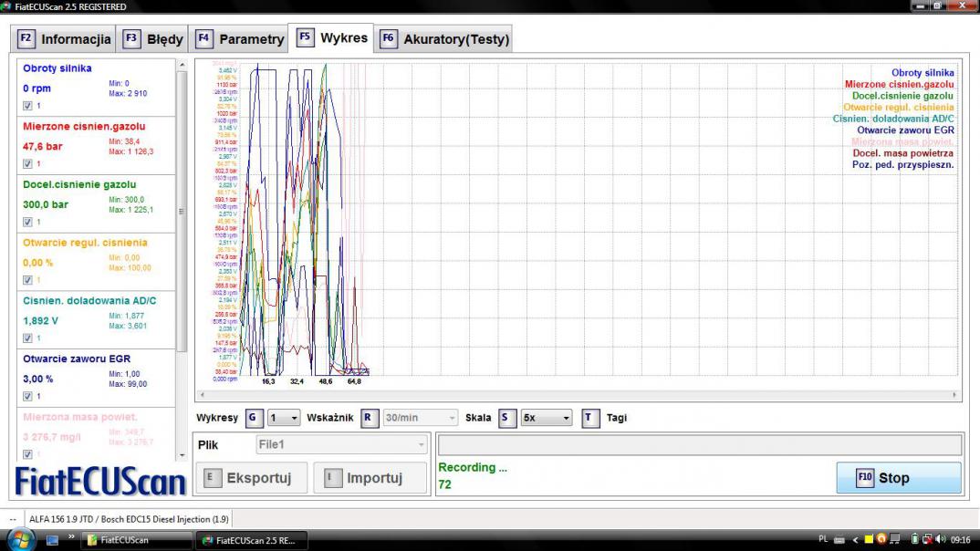Viewport: 980px width, 551px height.
Task: Open the Plik File1 dropdown
Action: 341,445
